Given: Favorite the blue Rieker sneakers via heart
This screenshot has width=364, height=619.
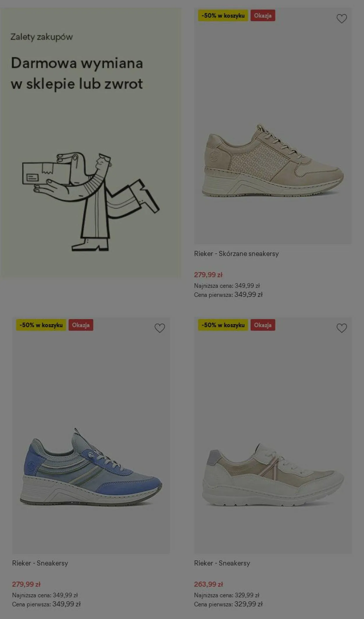Looking at the screenshot, I should (160, 328).
